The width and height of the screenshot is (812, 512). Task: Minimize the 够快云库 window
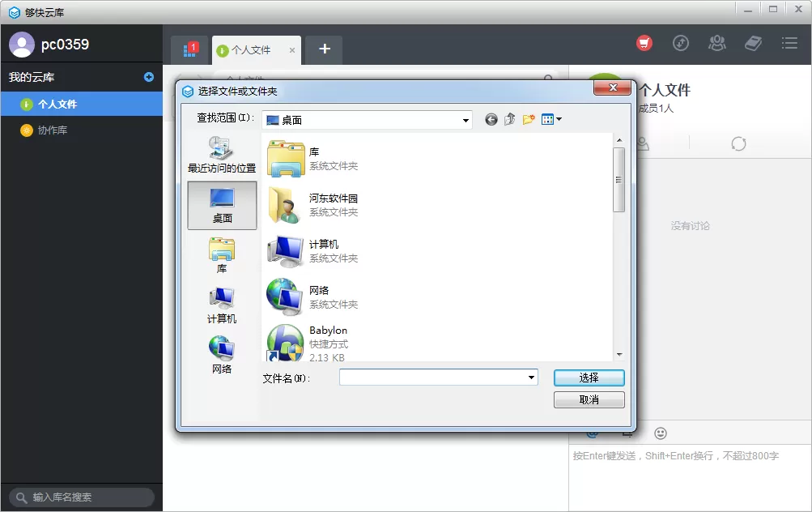pyautogui.click(x=748, y=10)
